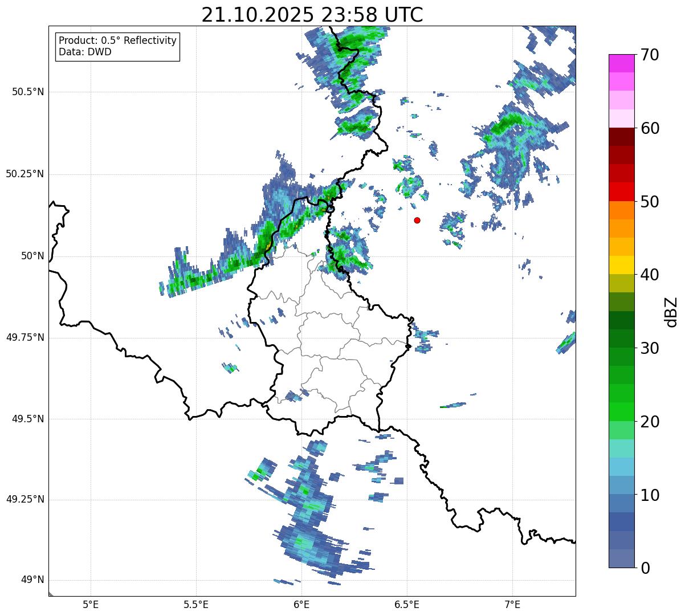Image resolution: width=685 pixels, height=616 pixels.
Task: Click the 5.5°E longitude label
Action: [196, 604]
